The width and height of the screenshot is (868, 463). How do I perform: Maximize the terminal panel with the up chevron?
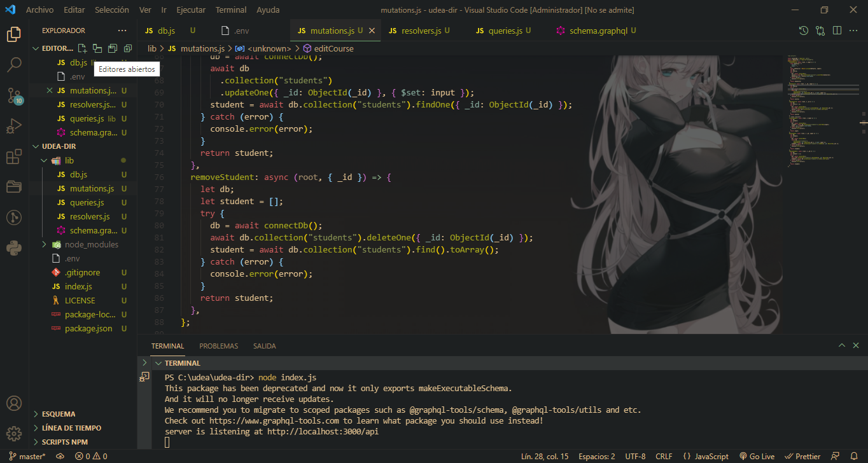tap(842, 345)
